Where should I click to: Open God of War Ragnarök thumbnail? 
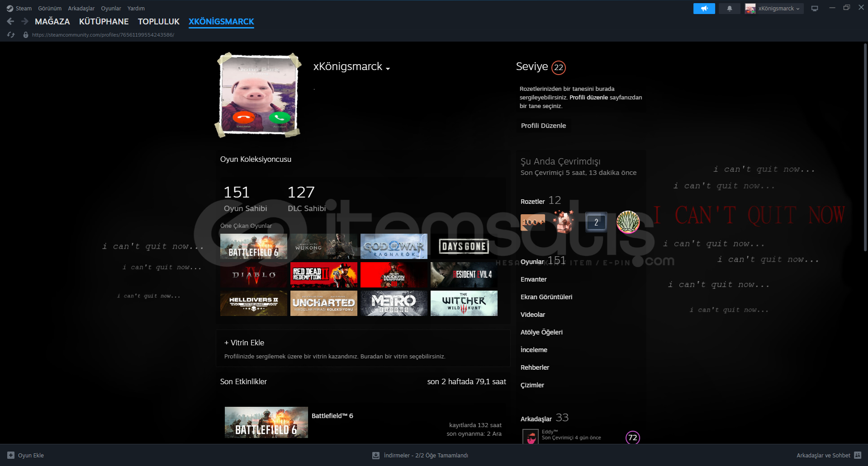coord(394,246)
